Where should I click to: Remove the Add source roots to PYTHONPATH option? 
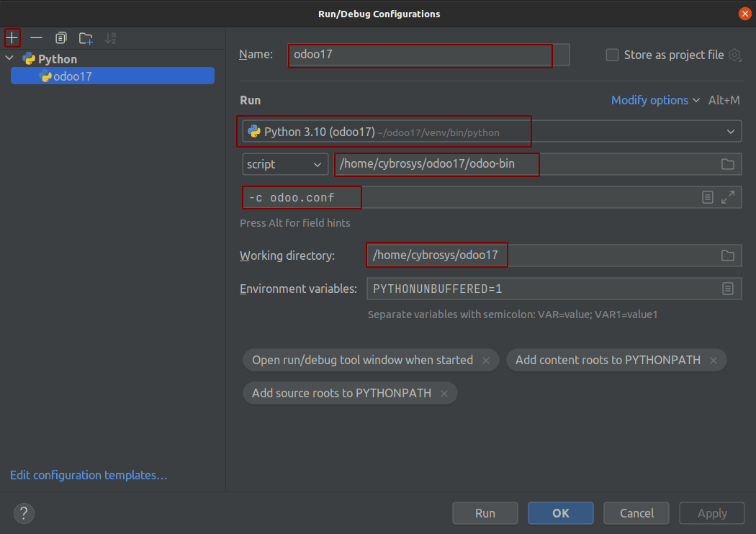[444, 393]
